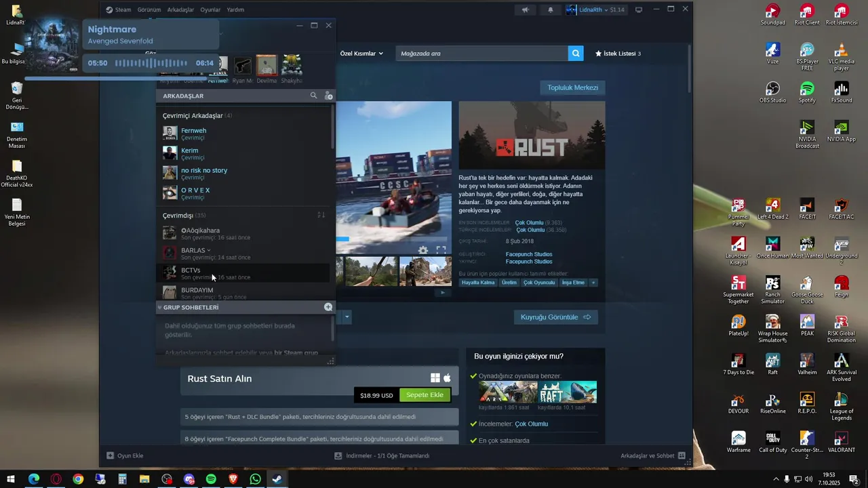
Task: Open Facepunch Studios developer link
Action: (x=529, y=254)
